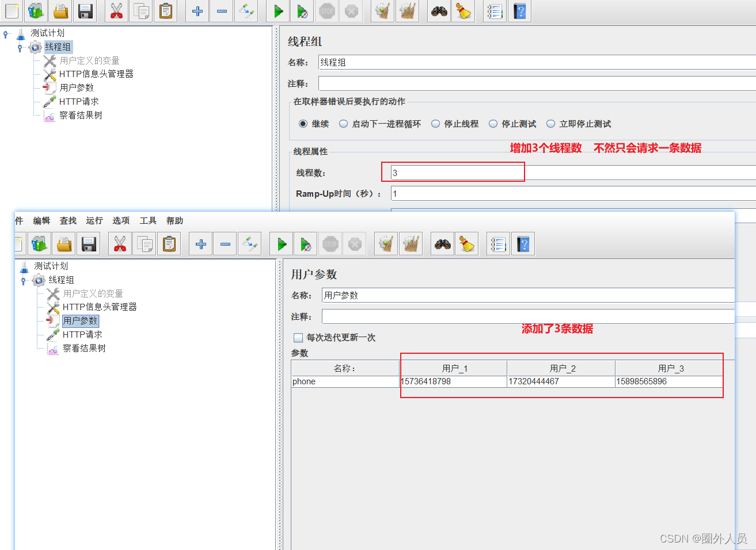The width and height of the screenshot is (756, 550).
Task: Select 察看结果树 in the lower window tree
Action: tap(84, 348)
